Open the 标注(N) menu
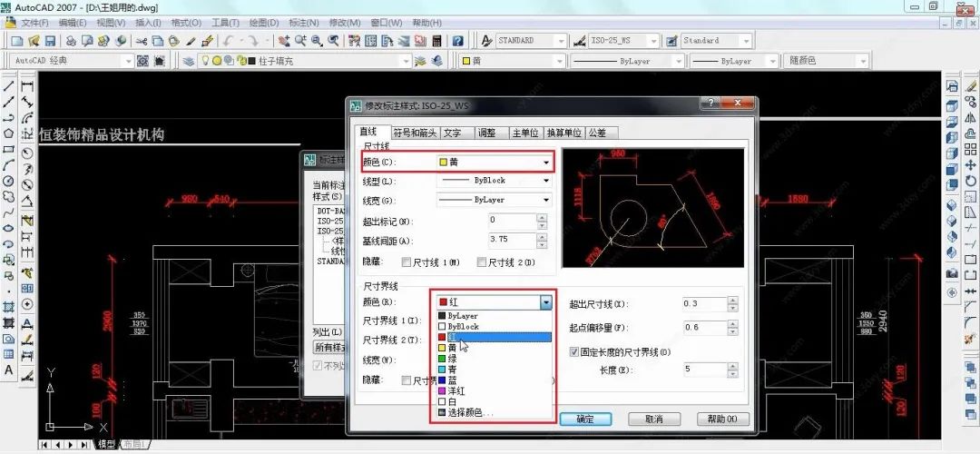Image resolution: width=980 pixels, height=454 pixels. click(x=304, y=23)
